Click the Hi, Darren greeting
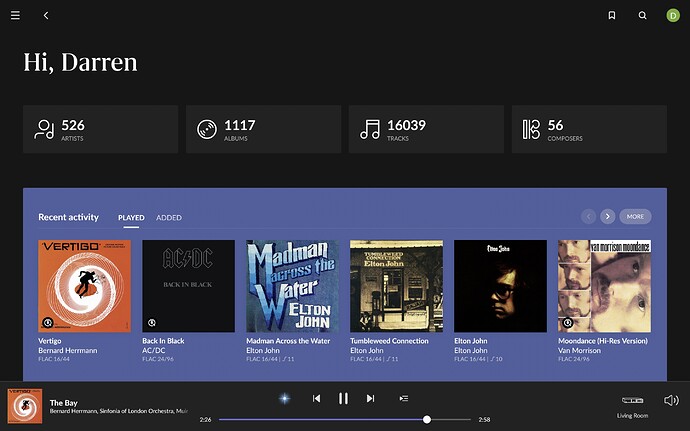Screen dimensions: 690x431 coord(80,62)
